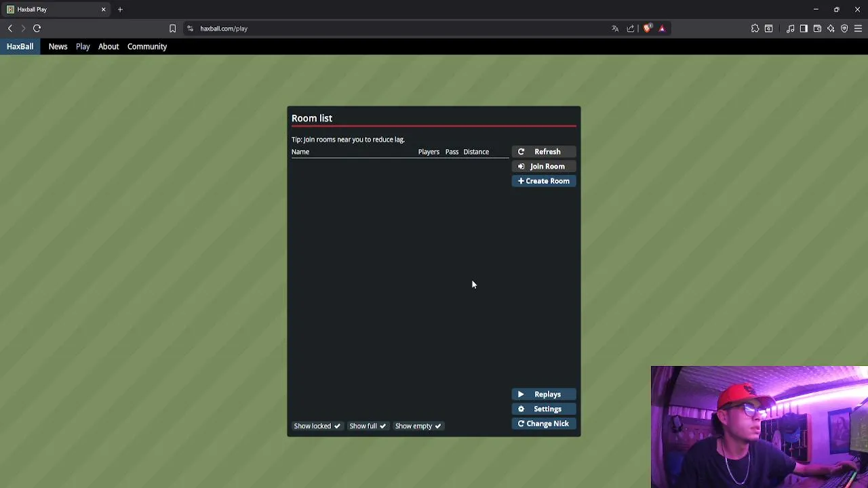The height and width of the screenshot is (488, 868).
Task: Open a new browser tab
Action: tap(120, 9)
